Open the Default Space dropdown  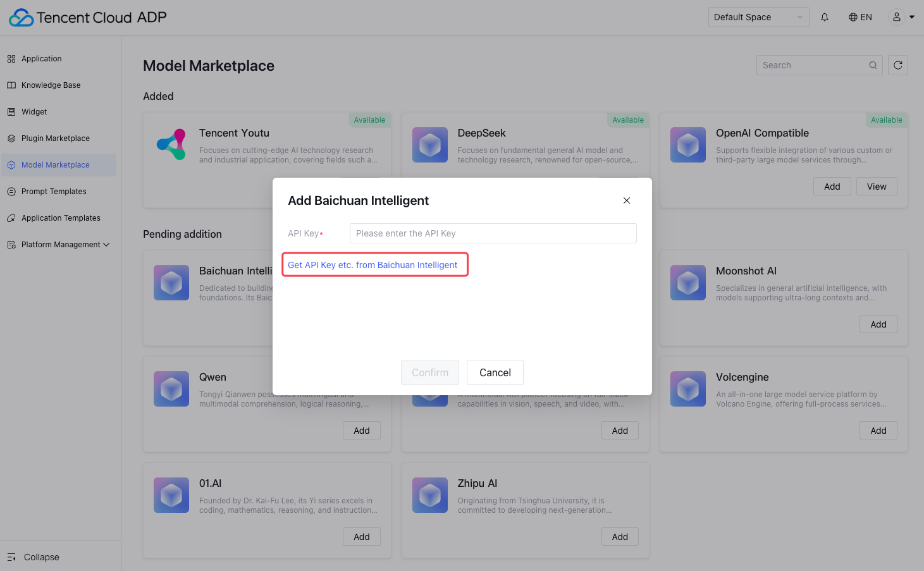(x=758, y=17)
